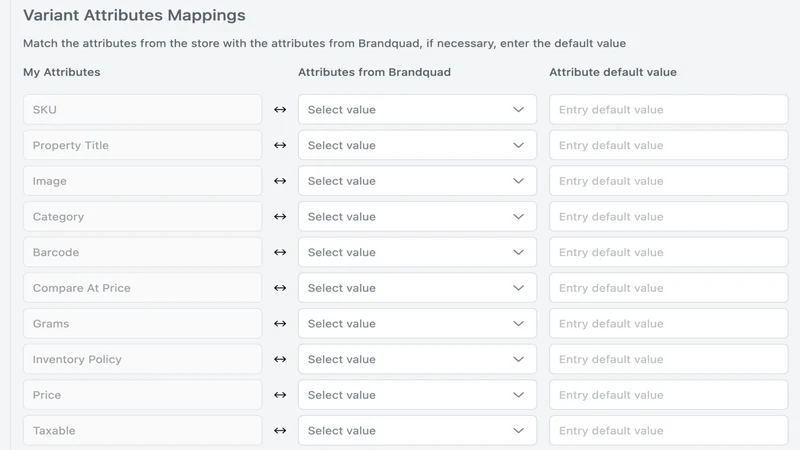Click the 'Attributes from Brandquad' column header

(374, 72)
